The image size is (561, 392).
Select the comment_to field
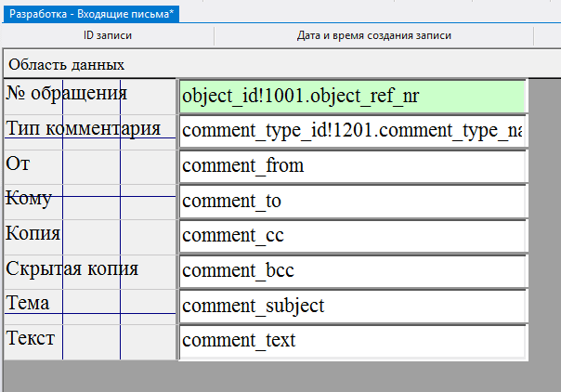pos(352,201)
